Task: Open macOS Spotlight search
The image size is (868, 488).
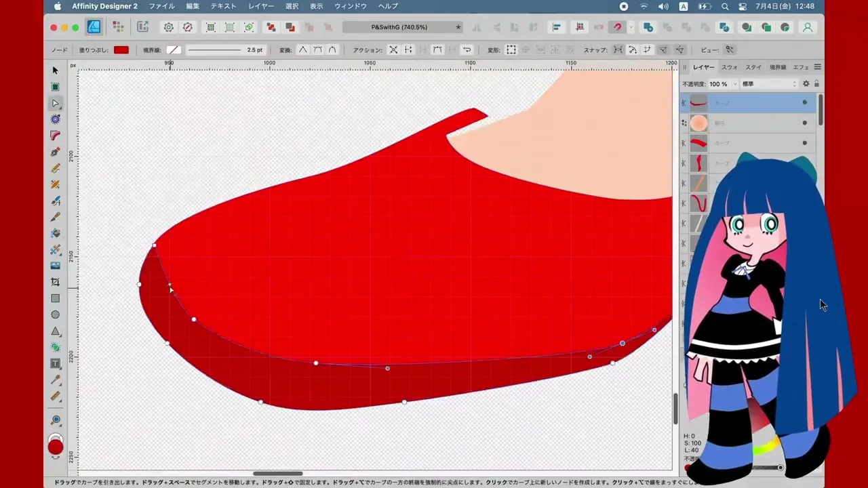Action: 725,6
